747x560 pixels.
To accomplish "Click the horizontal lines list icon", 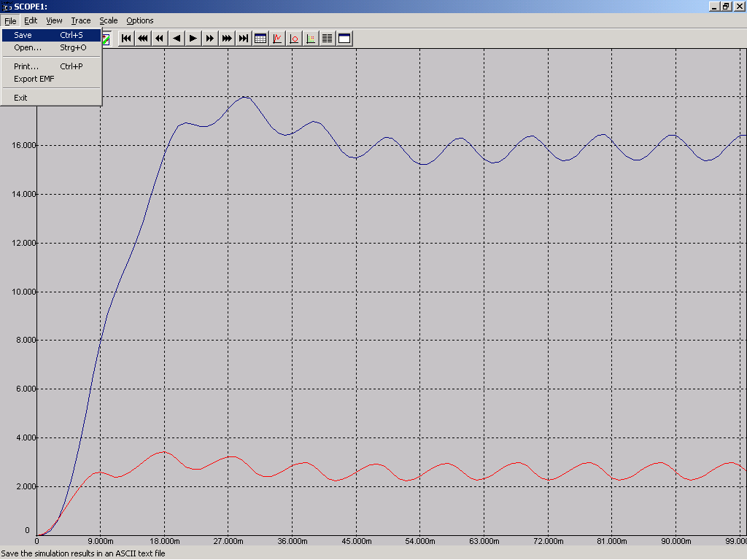I will pos(328,39).
